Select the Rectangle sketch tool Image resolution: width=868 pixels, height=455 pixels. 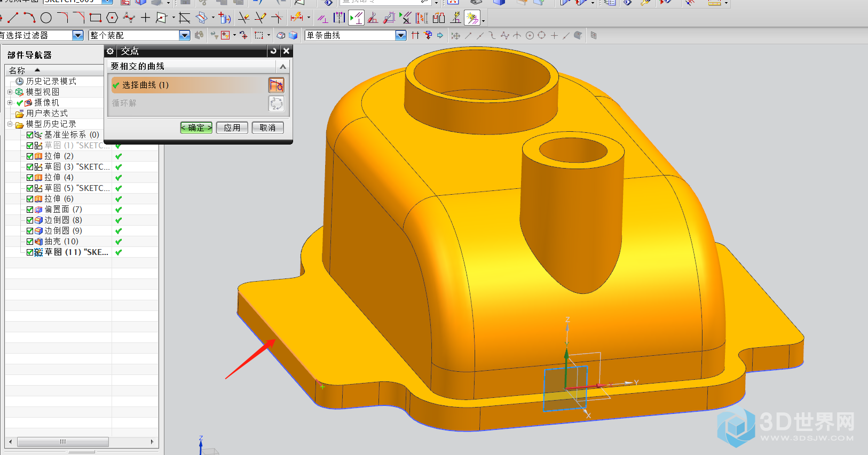[x=96, y=18]
